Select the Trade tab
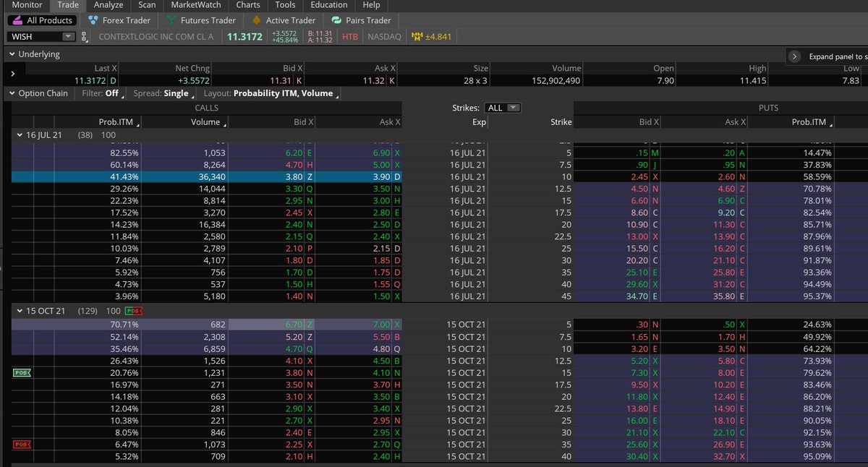Image resolution: width=868 pixels, height=467 pixels. coord(68,5)
